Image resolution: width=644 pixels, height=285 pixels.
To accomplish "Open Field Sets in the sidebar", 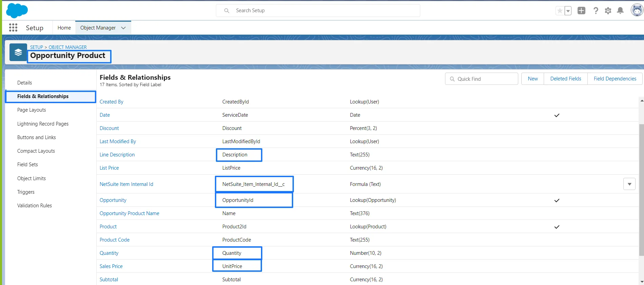I will pyautogui.click(x=27, y=165).
